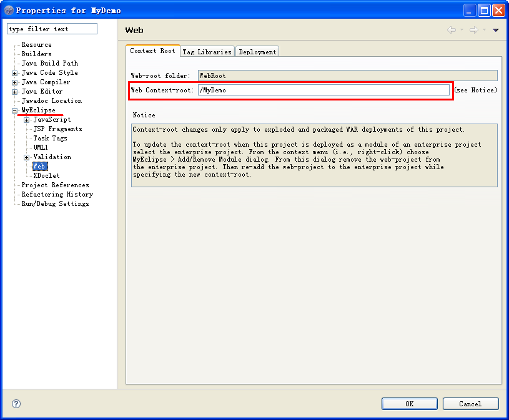Screen dimensions: 509x420
Task: Select Java Code Style item
Action: [x=50, y=72]
